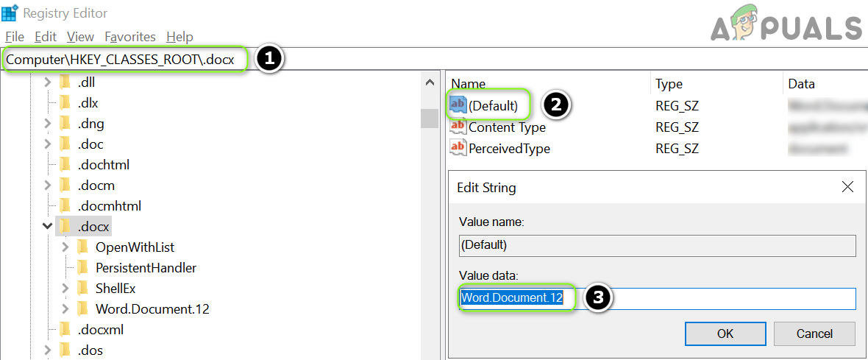Click the Word.Document.12 folder icon in tree

tap(83, 309)
